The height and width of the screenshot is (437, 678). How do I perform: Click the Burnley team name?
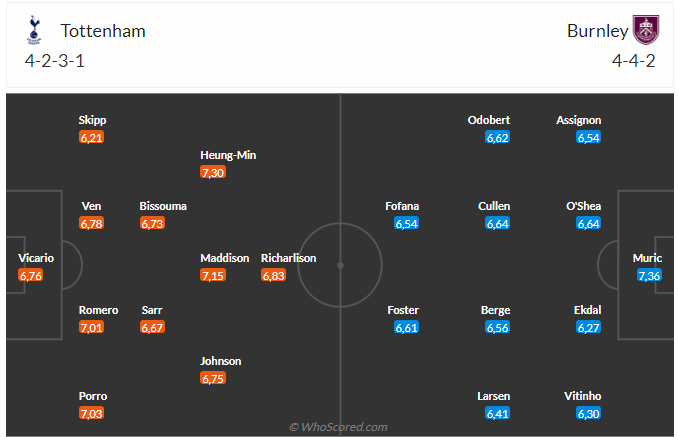coord(597,31)
